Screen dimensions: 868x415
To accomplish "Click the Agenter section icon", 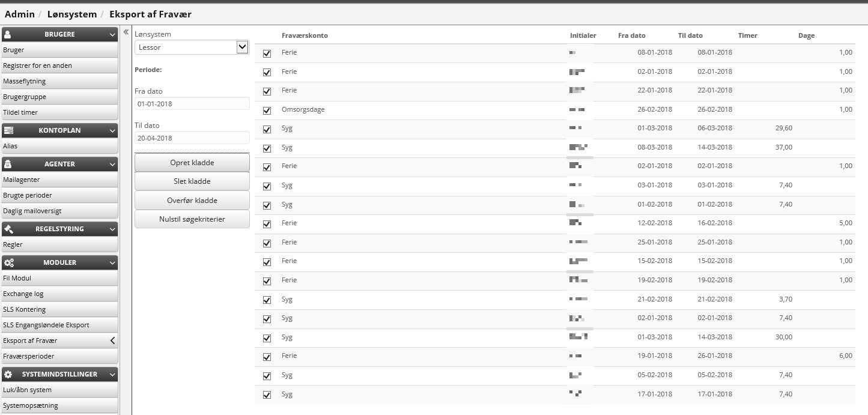I will (x=8, y=164).
